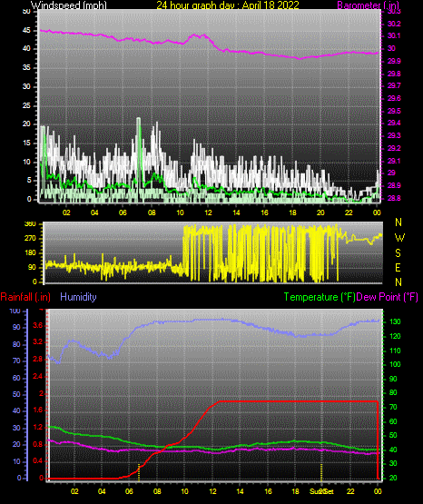Click the 0.8 rainfall axis value
This screenshot has height=504, width=423.
pos(37,444)
